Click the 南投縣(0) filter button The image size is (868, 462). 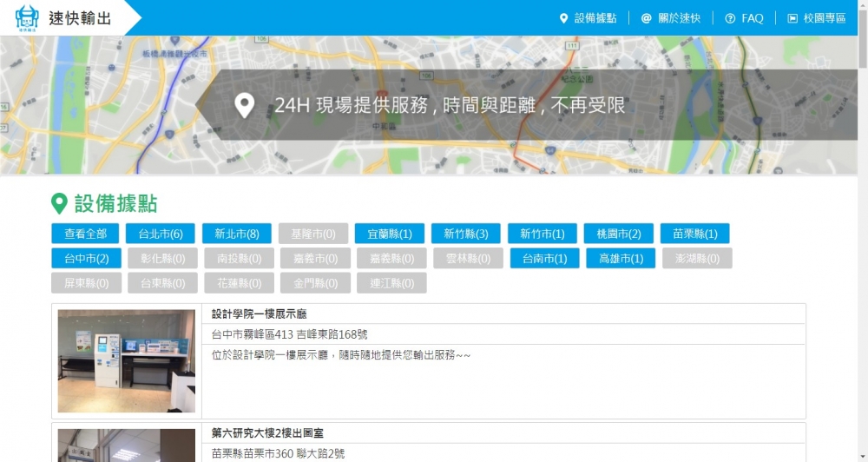240,258
